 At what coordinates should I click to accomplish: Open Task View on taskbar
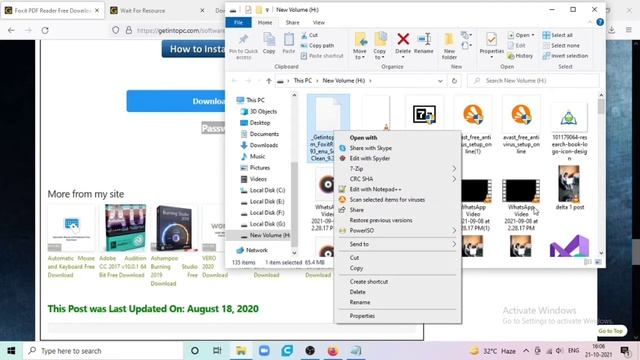(217, 351)
